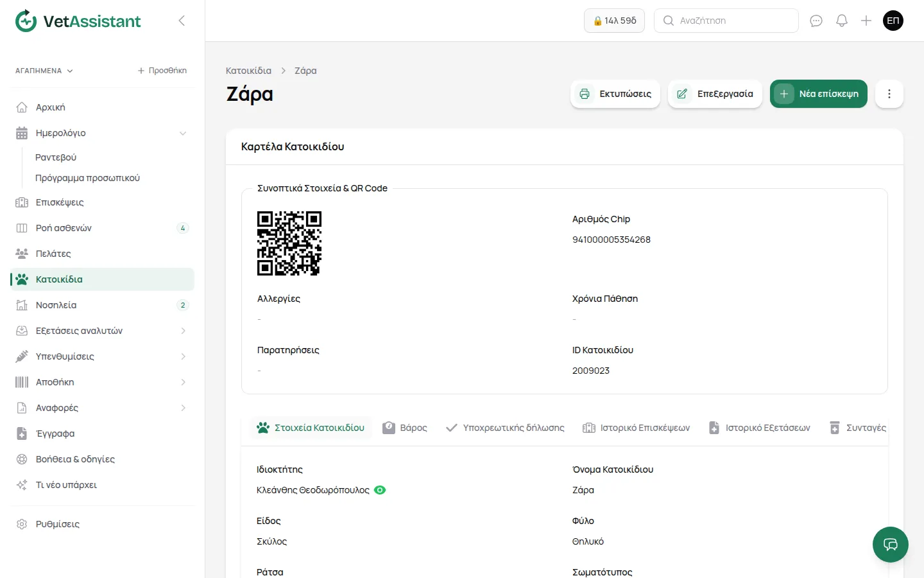Open the three-dot more options menu
The height and width of the screenshot is (578, 924).
pos(889,94)
